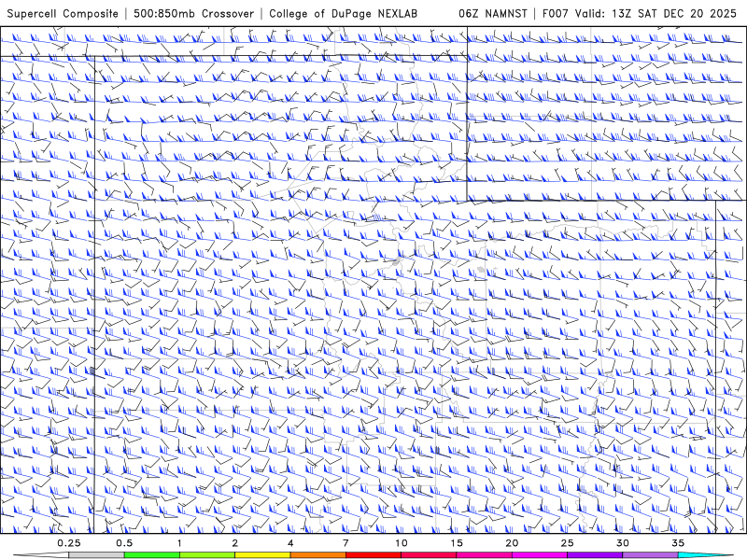747x560 pixels.
Task: Click the crimson 10–15 color bar segment
Action: (429, 555)
